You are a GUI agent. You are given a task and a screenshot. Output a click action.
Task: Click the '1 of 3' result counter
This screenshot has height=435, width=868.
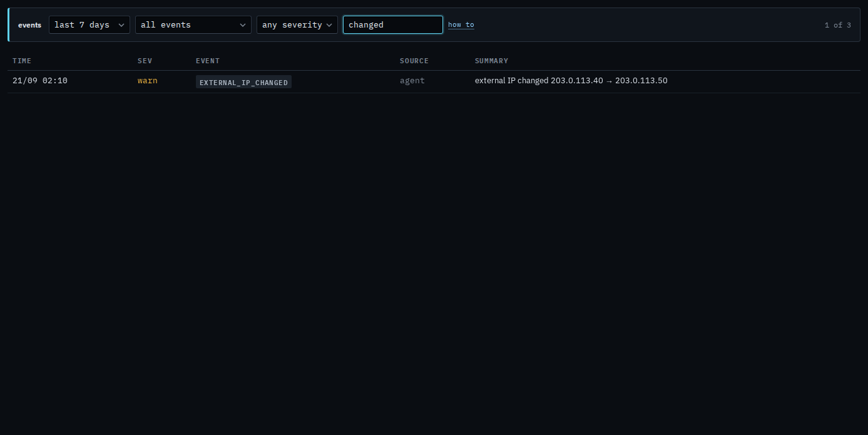point(838,25)
